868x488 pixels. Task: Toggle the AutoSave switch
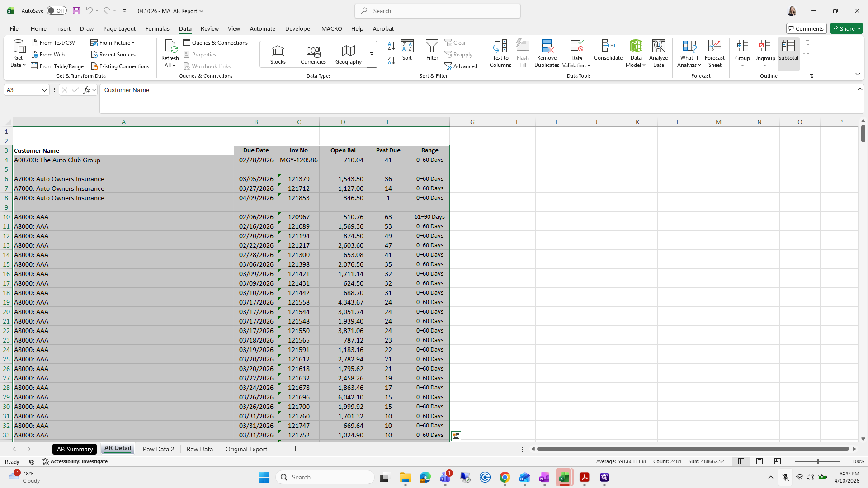(57, 11)
